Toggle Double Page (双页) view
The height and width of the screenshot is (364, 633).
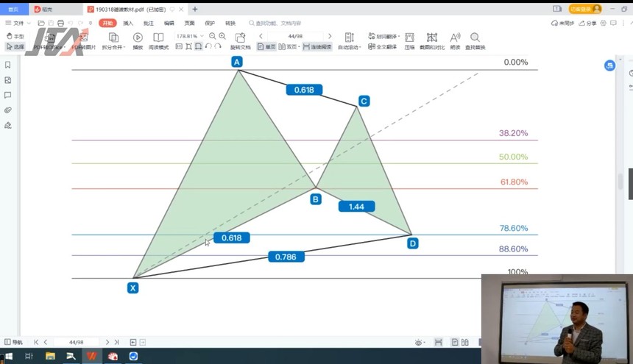(289, 47)
